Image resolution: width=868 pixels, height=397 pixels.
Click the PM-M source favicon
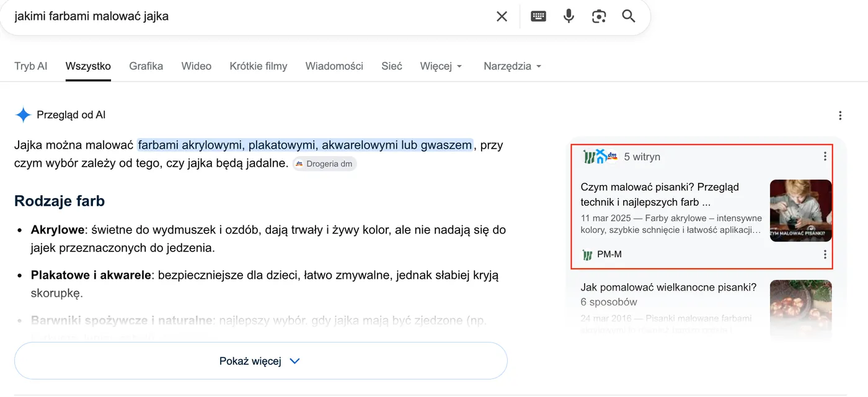587,255
